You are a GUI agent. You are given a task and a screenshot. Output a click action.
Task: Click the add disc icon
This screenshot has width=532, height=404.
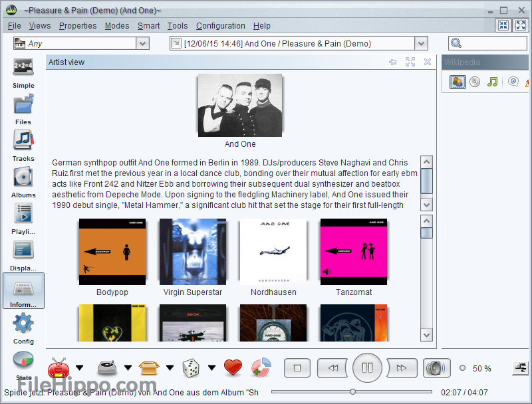(261, 367)
